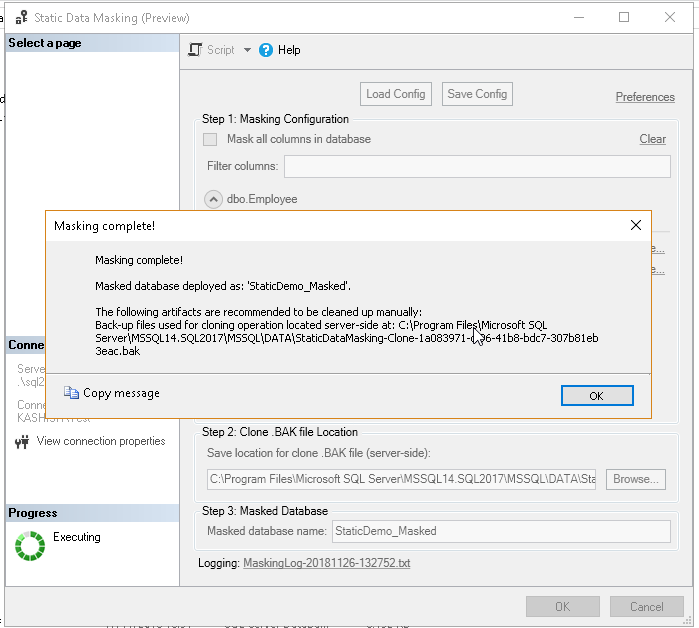Click the Executing progress spinner

point(30,545)
